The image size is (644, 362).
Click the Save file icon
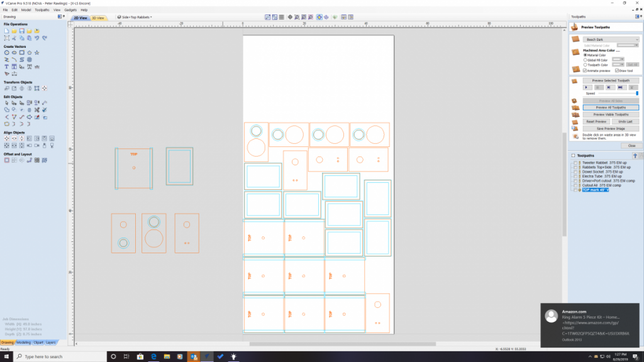tap(22, 31)
